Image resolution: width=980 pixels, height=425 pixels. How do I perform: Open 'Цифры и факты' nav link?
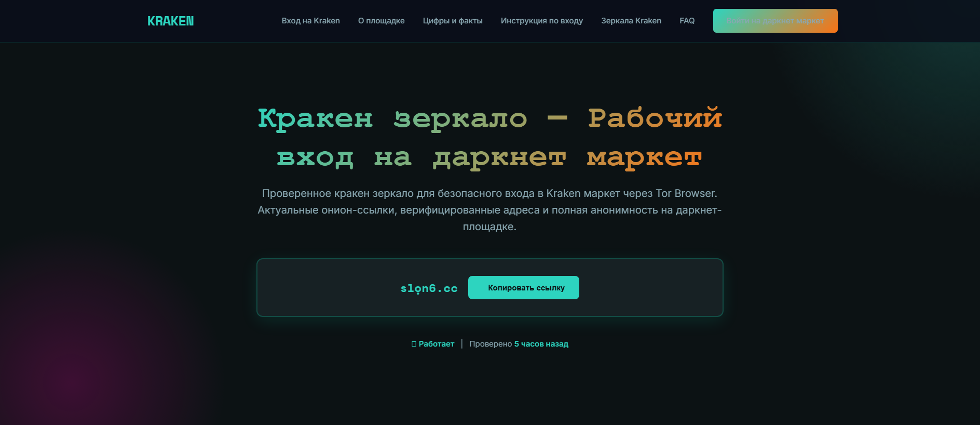453,21
